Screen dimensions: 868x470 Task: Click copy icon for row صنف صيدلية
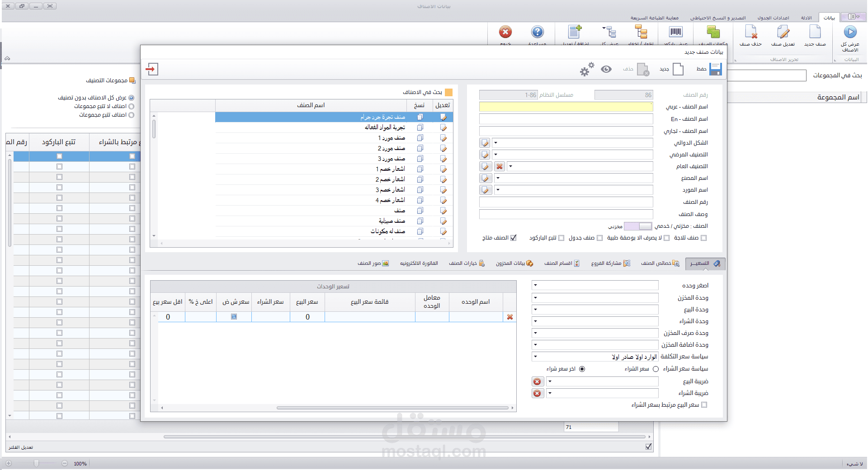pos(420,221)
